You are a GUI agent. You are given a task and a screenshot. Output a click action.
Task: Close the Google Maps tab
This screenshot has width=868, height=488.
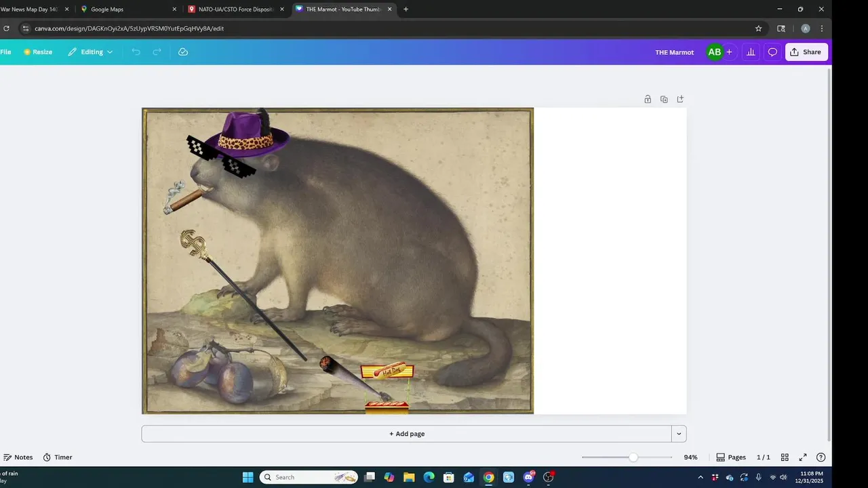click(x=174, y=9)
